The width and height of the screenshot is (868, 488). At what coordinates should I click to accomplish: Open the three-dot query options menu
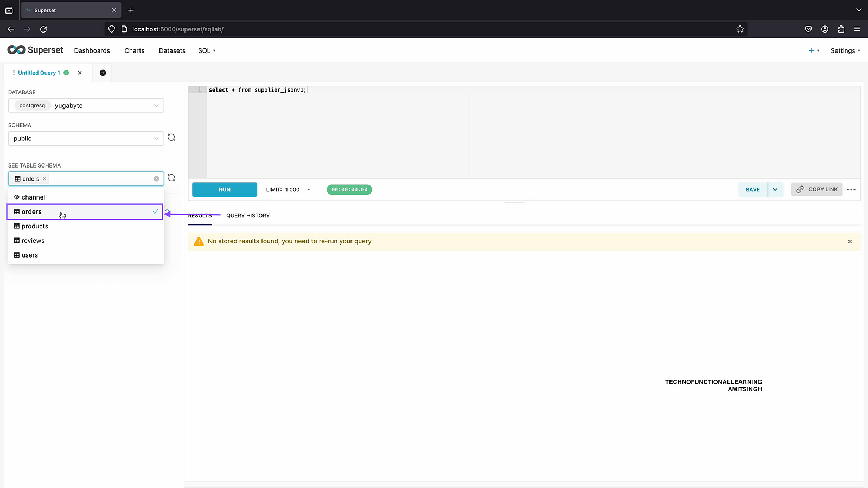coord(851,190)
